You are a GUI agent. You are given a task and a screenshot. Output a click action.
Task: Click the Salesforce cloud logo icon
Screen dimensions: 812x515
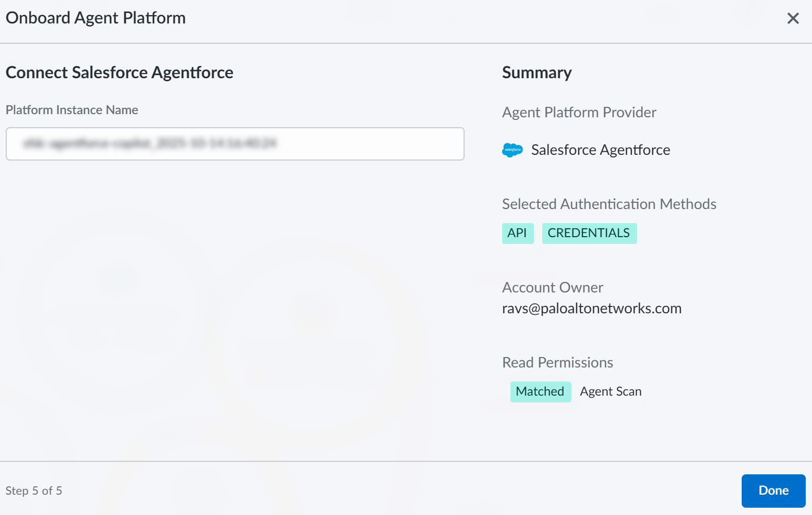pyautogui.click(x=512, y=150)
